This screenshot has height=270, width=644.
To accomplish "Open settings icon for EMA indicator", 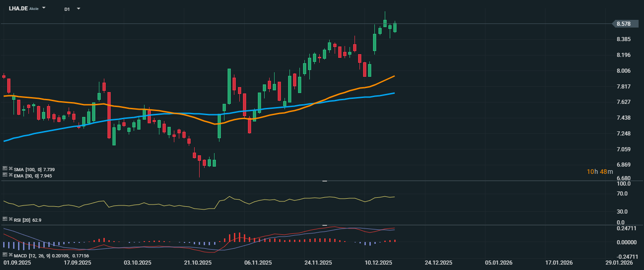I will coord(5,176).
